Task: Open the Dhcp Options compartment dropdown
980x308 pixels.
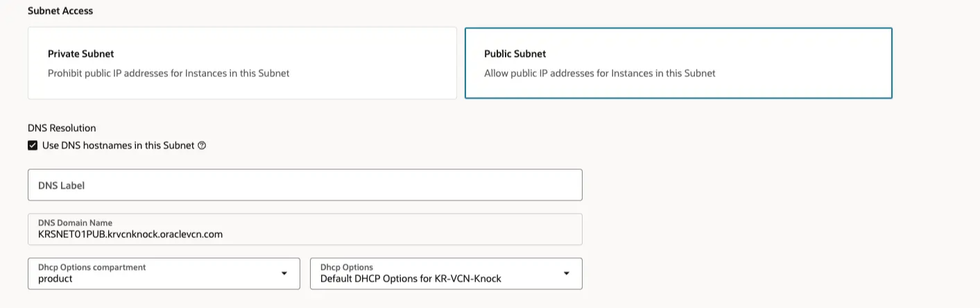Action: (164, 273)
